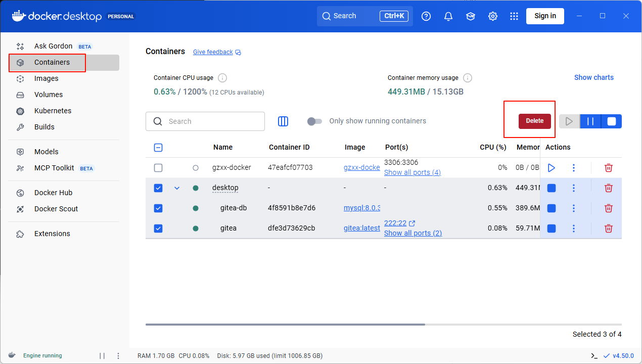Open Builds in sidebar
This screenshot has width=642, height=364.
point(64,127)
